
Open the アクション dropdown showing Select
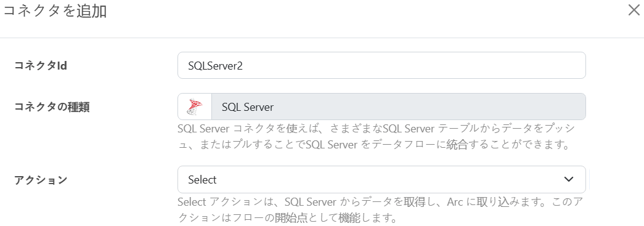[x=381, y=179]
